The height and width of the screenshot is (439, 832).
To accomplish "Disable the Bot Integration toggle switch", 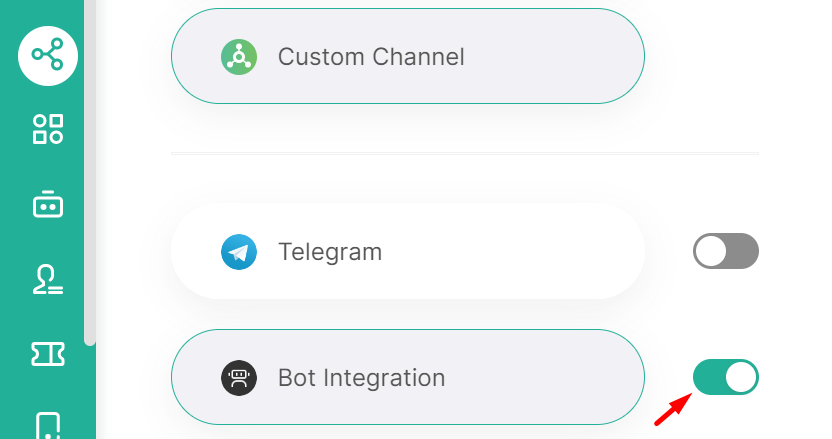I will point(726,378).
